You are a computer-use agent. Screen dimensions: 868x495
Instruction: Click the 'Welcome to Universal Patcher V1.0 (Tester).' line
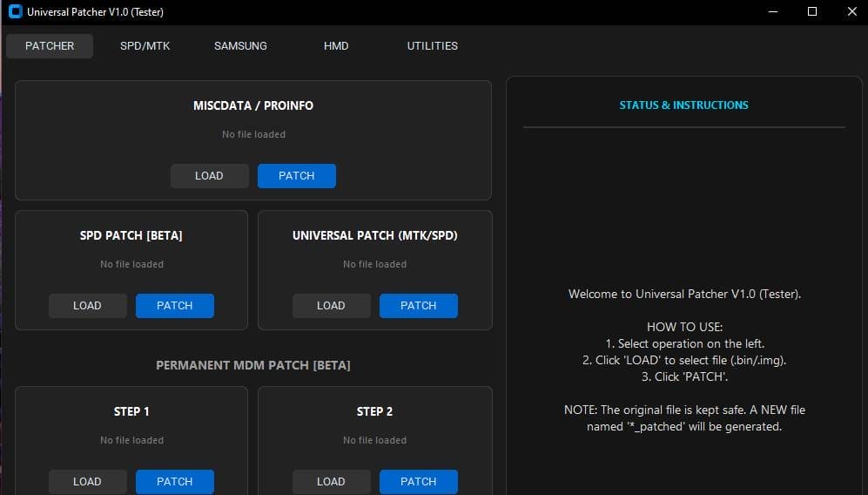tap(685, 294)
